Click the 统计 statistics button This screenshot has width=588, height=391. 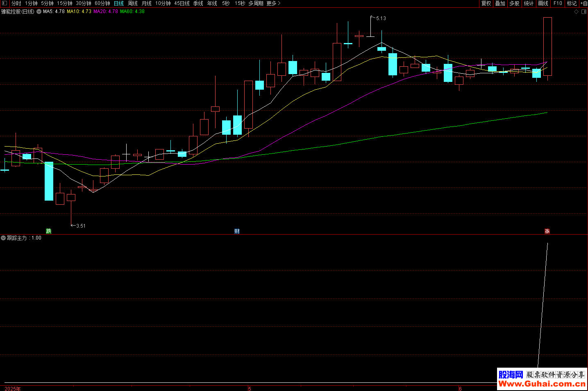[x=529, y=3]
